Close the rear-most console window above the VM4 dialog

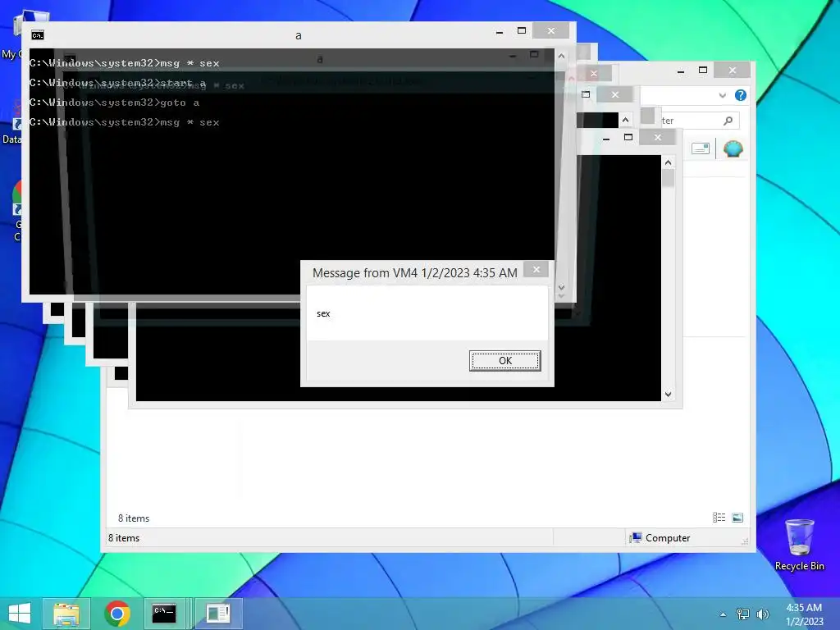(x=657, y=138)
